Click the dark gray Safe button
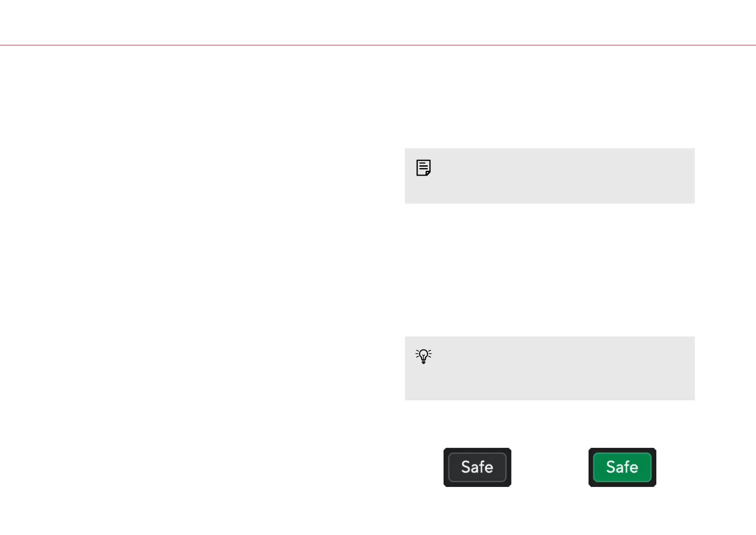Screen dimensions: 756x535 point(477,467)
